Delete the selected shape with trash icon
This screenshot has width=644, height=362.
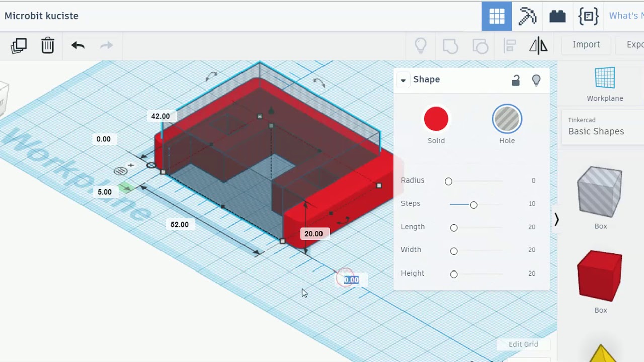48,45
